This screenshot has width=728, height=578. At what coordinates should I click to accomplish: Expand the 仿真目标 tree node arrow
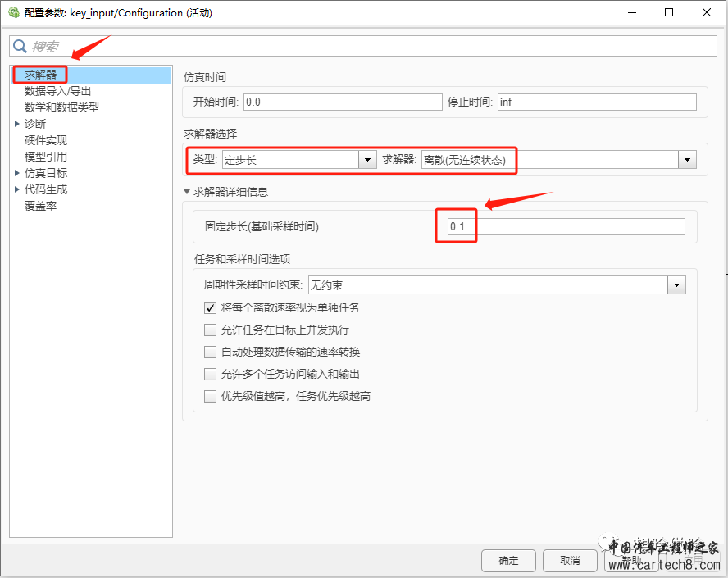17,173
